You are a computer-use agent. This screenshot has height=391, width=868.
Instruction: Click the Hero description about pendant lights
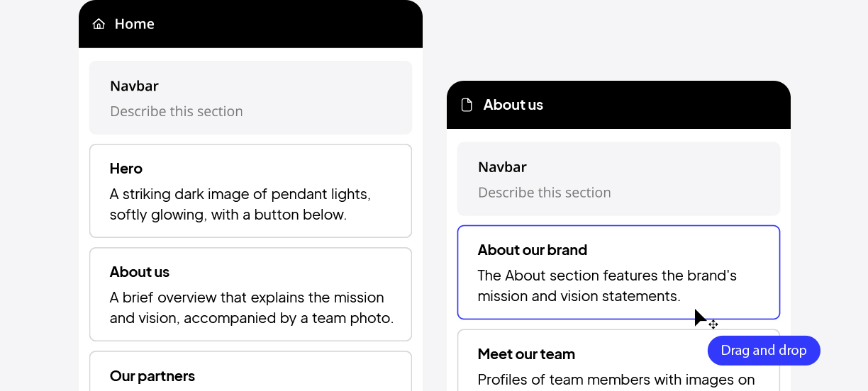(240, 204)
